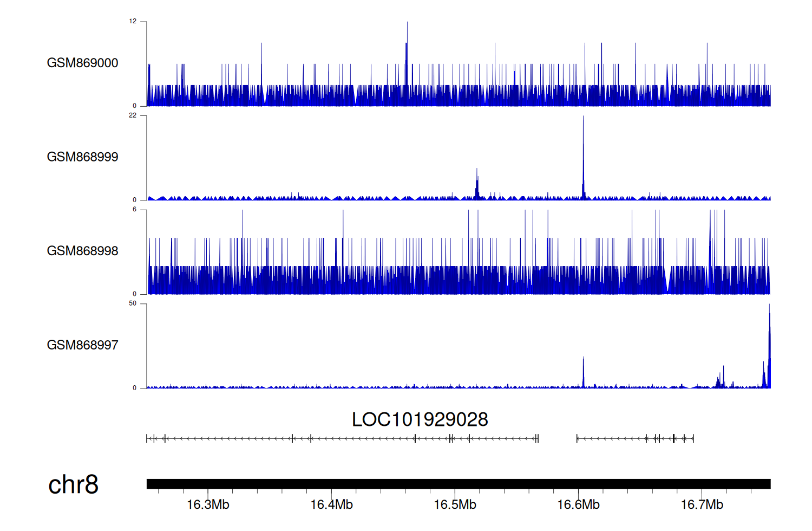Screen dimensions: 812x531
Task: Click the 16.5Mb axis tick label
Action: pos(455,505)
